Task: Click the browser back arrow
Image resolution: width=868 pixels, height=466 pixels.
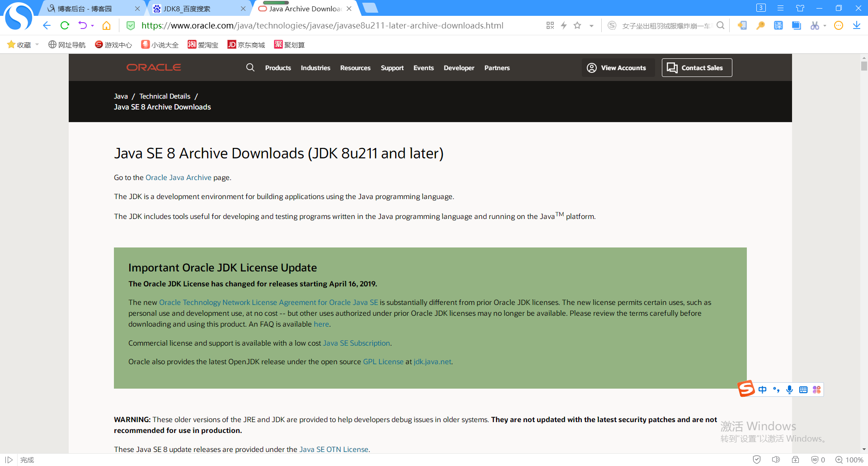Action: pos(47,25)
